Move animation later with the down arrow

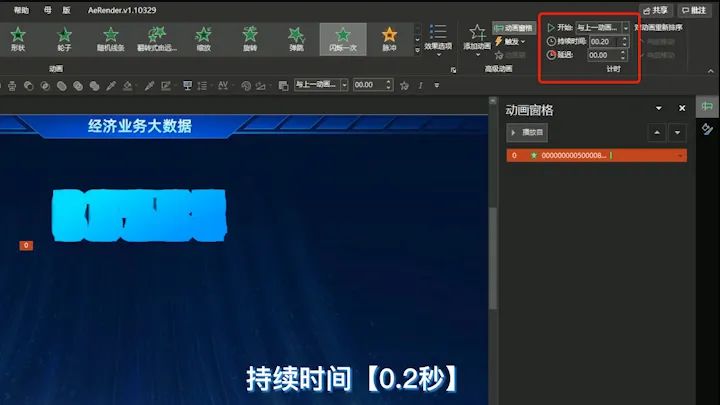coord(677,133)
